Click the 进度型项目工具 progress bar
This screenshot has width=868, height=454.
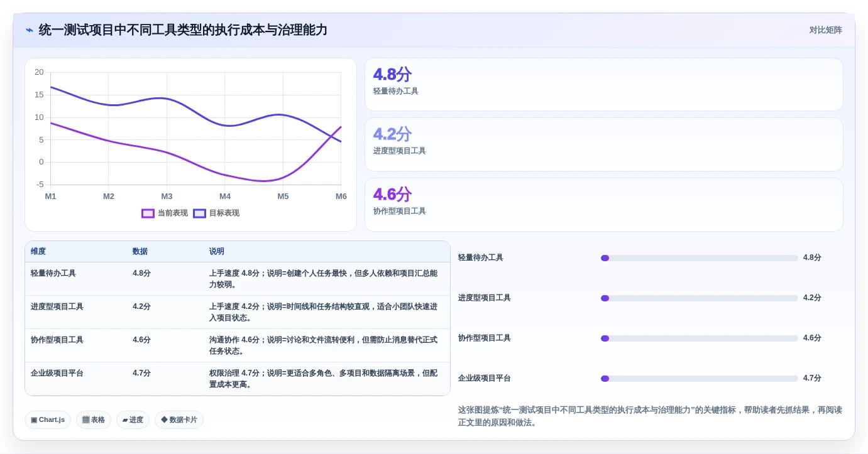tap(700, 298)
